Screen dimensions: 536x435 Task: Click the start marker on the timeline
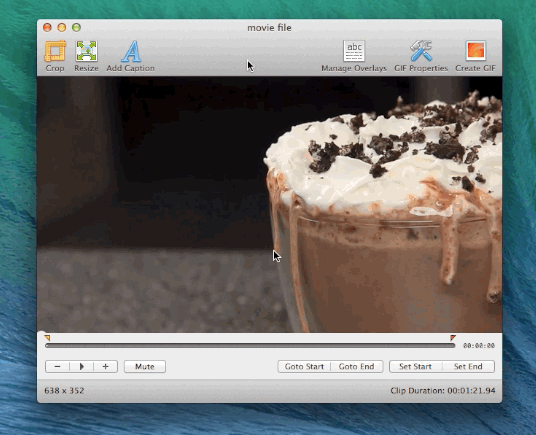(48, 338)
